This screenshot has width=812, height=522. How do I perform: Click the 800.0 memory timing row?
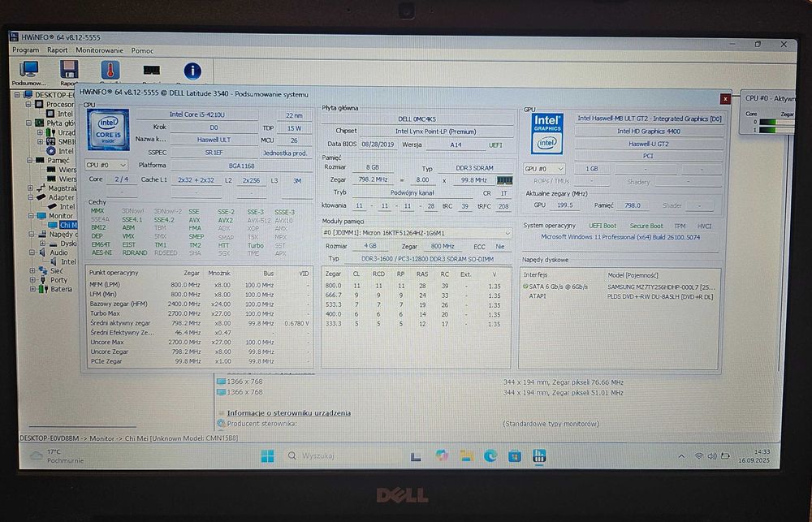tap(415, 286)
